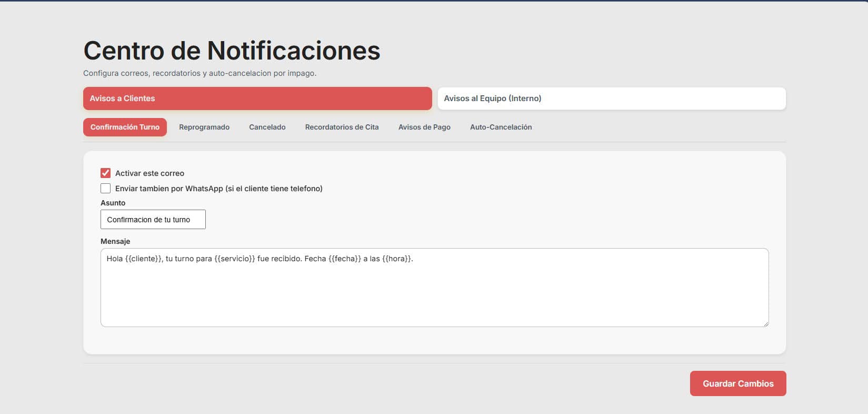Image resolution: width=868 pixels, height=414 pixels.
Task: Save with Guardar Cambios button
Action: (738, 383)
